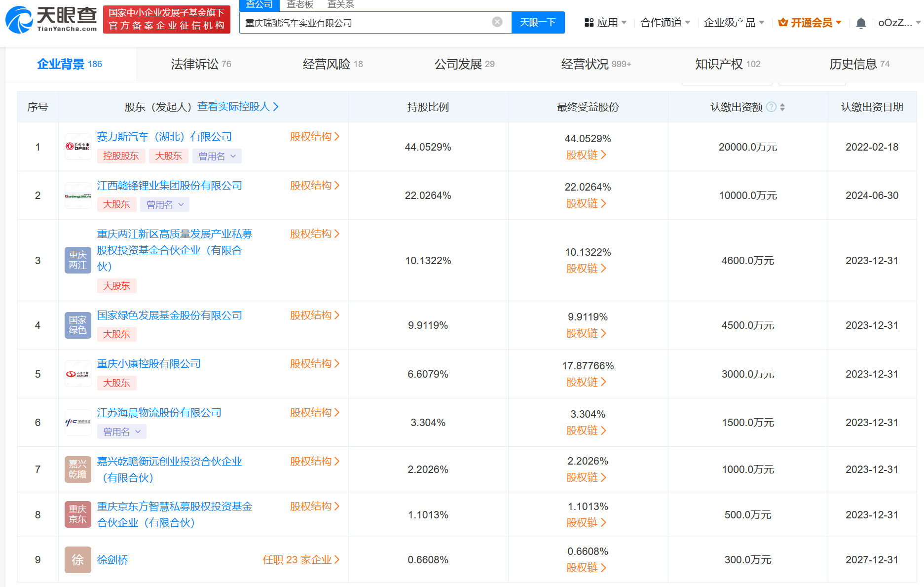Viewport: 924px width, 587px height.
Task: Click the 重庆京东 avatar icon
Action: click(x=78, y=514)
